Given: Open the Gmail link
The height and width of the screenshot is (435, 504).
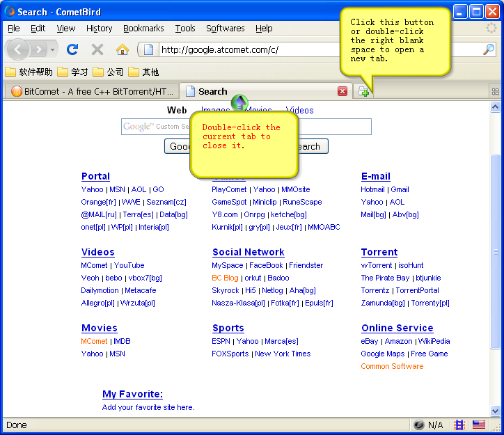Looking at the screenshot, I should [400, 189].
